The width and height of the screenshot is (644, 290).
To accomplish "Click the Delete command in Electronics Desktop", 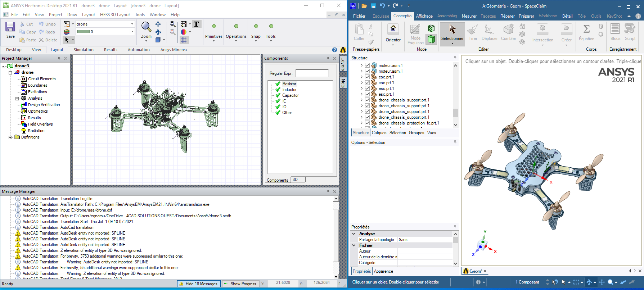I will (48, 40).
